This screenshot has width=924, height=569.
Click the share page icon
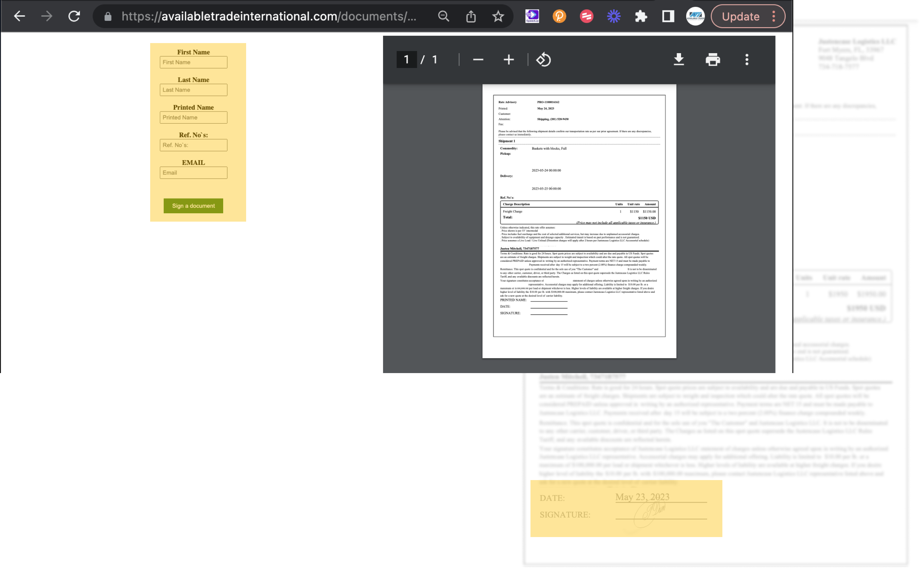471,16
